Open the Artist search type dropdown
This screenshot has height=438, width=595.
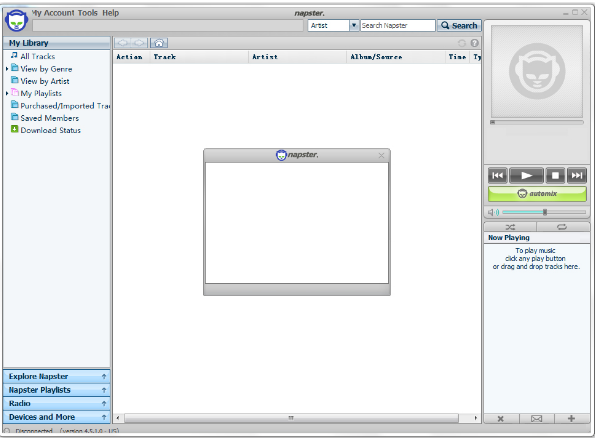[x=333, y=25]
